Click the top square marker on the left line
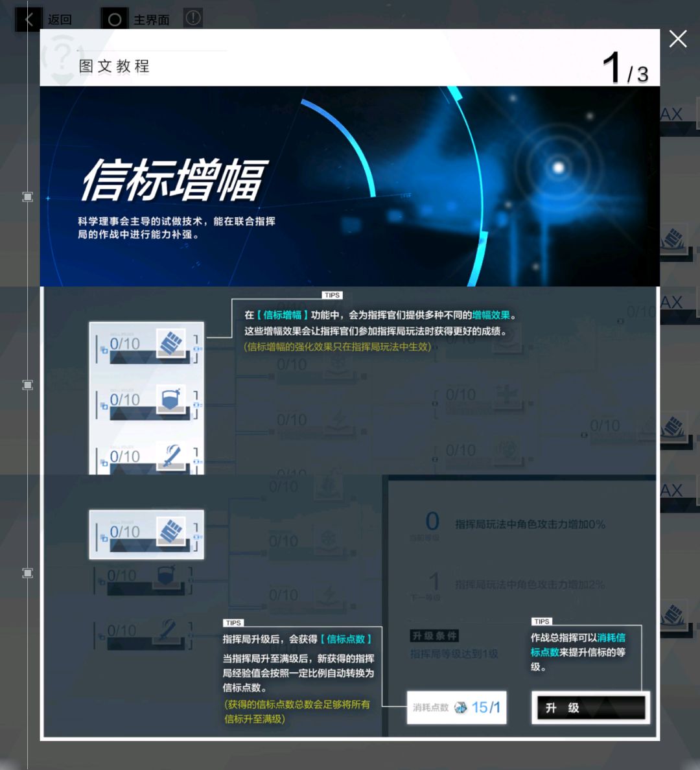700x770 pixels. coord(27,197)
